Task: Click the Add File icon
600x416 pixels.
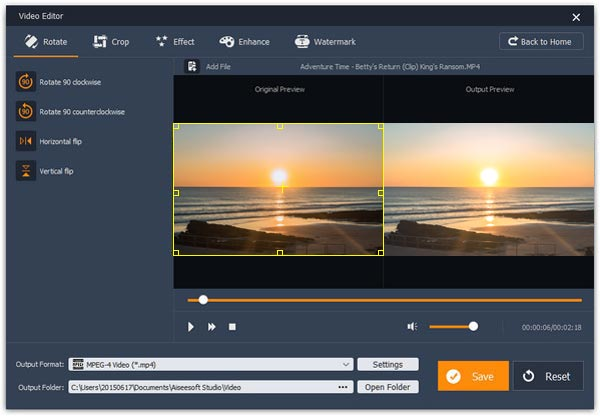Action: click(x=192, y=67)
